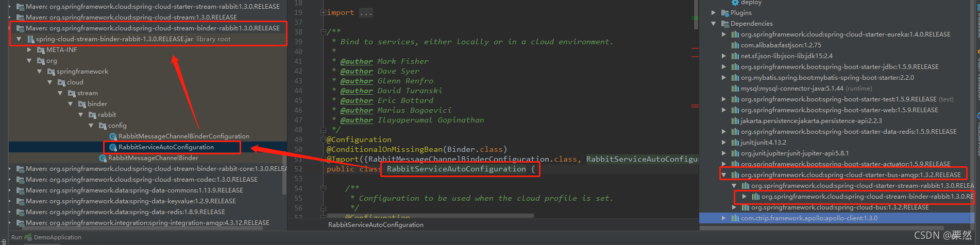Fold the class Javadoc comment at line 38
This screenshot has height=245, width=980.
click(323, 32)
